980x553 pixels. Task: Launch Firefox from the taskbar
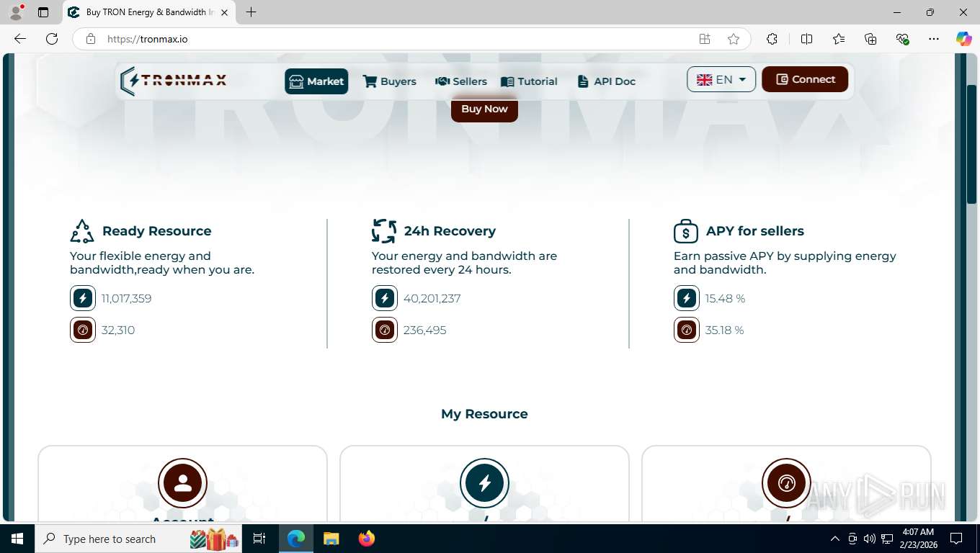367,539
